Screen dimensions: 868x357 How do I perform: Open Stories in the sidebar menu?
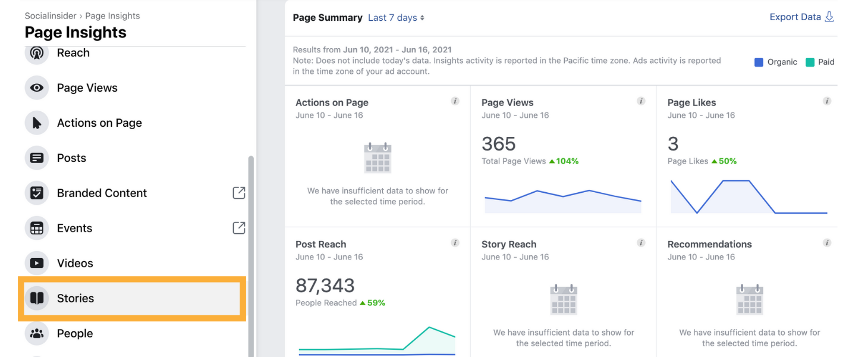pyautogui.click(x=132, y=298)
